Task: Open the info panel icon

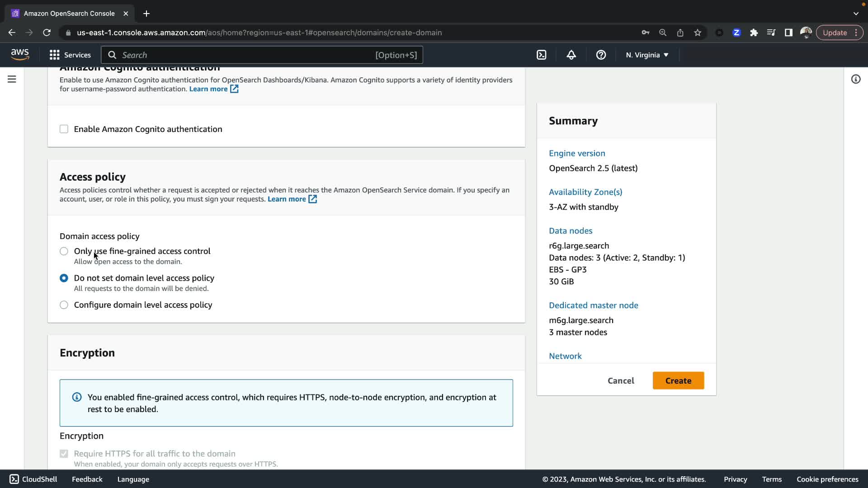Action: click(x=855, y=79)
